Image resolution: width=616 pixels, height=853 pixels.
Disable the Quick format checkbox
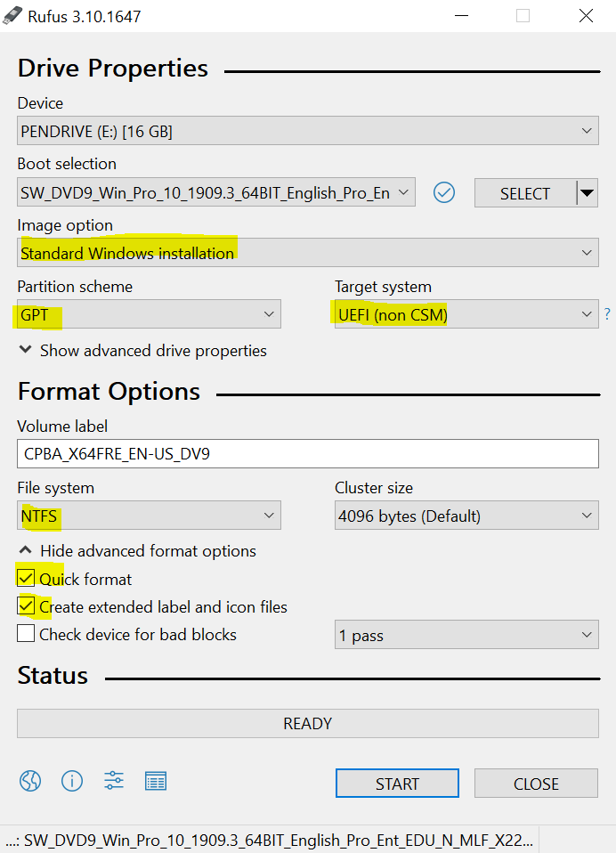(27, 580)
